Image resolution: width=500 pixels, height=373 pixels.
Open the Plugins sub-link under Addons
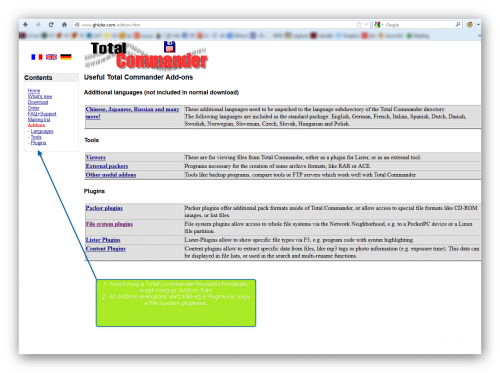click(x=39, y=143)
